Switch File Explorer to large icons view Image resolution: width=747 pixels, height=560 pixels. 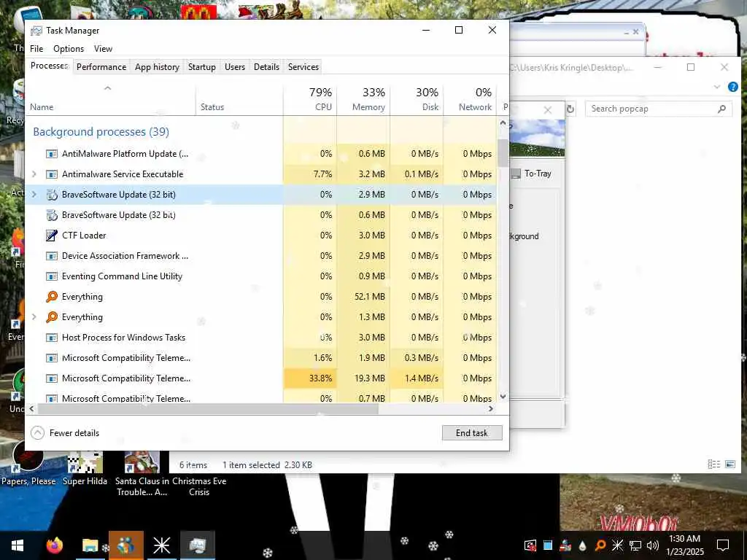coord(730,464)
